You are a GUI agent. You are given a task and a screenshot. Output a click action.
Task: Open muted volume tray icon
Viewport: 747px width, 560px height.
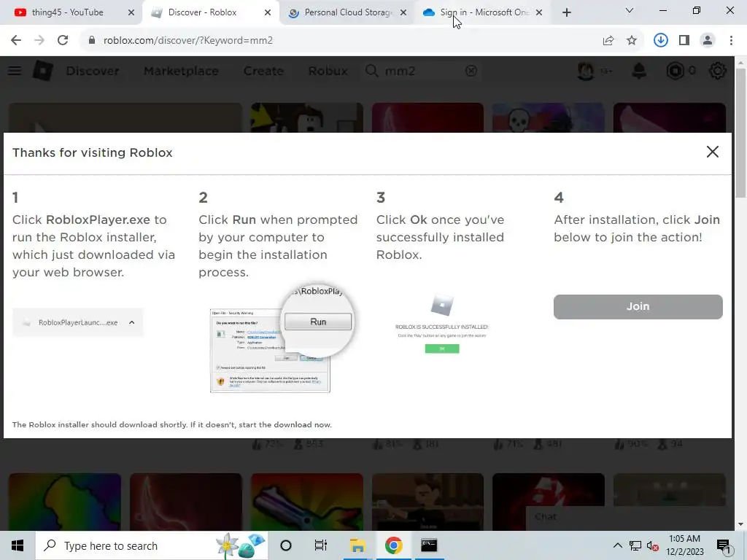tap(653, 545)
